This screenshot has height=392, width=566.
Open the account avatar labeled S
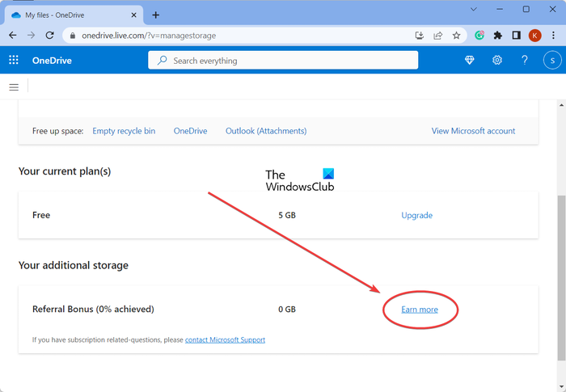(552, 61)
